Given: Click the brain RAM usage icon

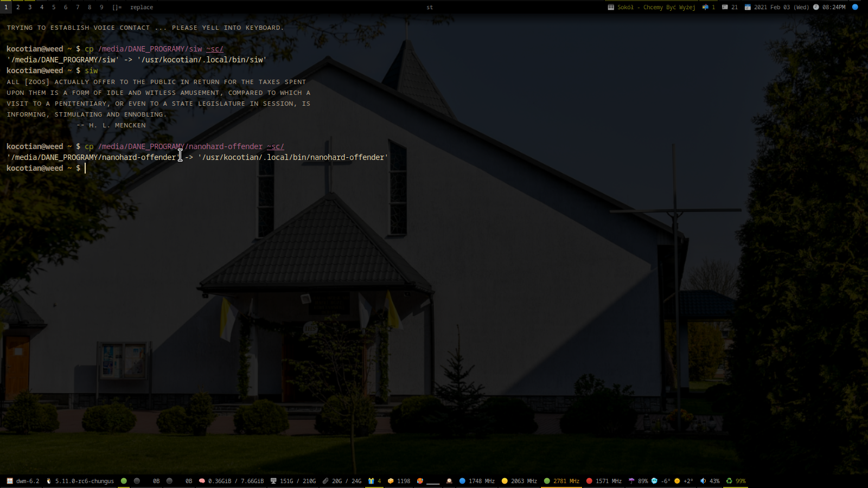Looking at the screenshot, I should click(x=202, y=481).
